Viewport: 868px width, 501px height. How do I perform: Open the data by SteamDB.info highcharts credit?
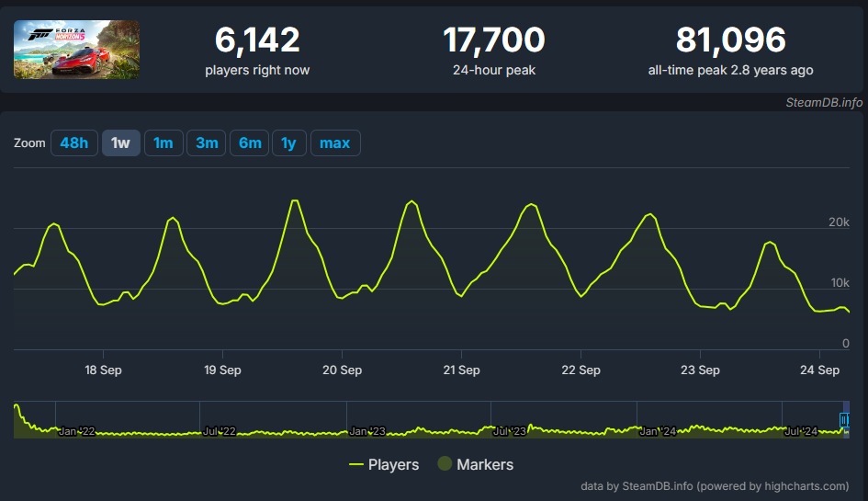tap(714, 486)
